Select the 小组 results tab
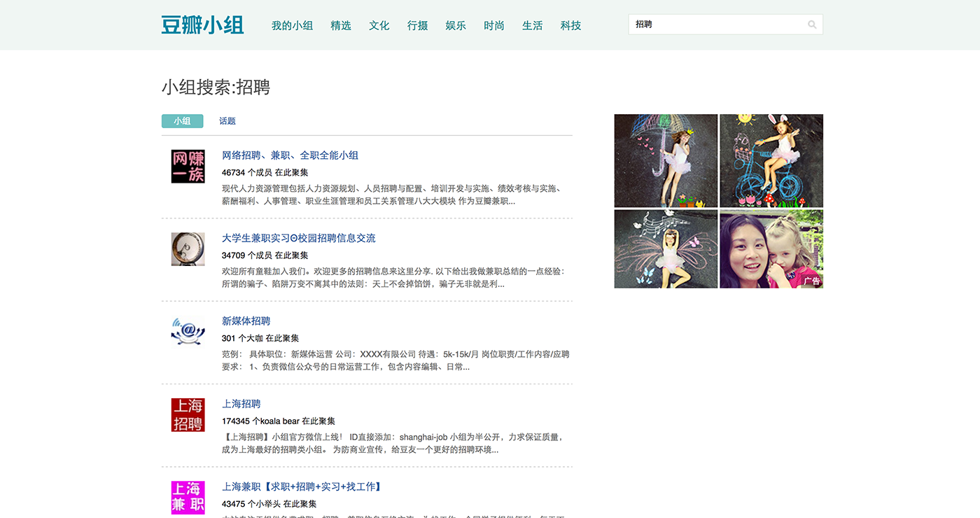Image resolution: width=980 pixels, height=518 pixels. 183,121
